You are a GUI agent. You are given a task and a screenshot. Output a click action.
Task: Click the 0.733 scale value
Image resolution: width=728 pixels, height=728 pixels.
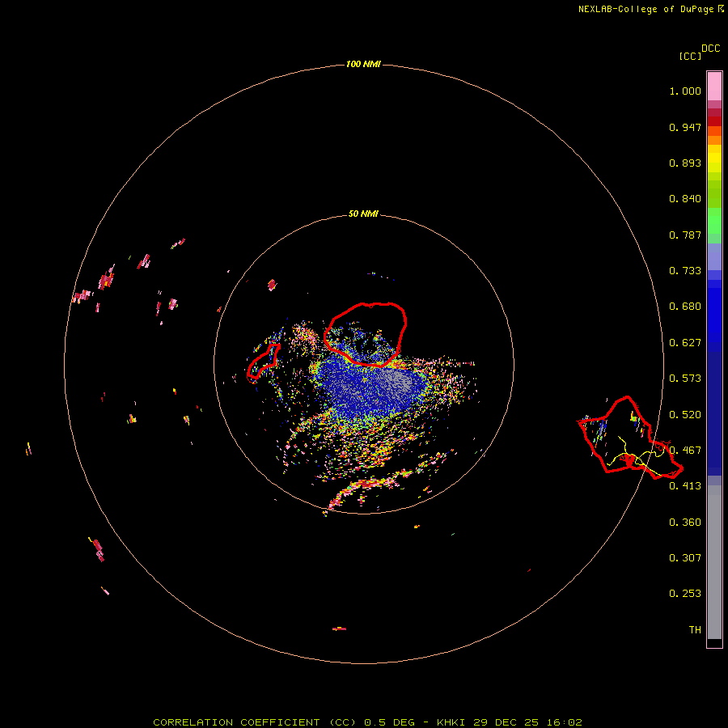[x=685, y=271]
